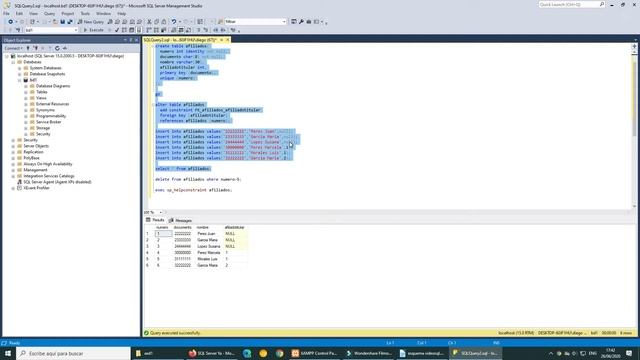Open the Query menu
The width and height of the screenshot is (640, 360).
click(x=49, y=13)
